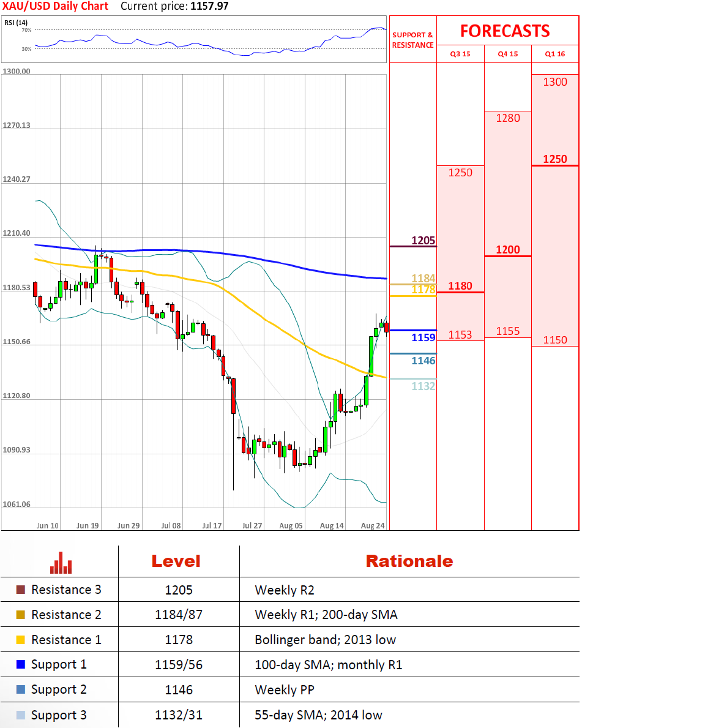Viewport: 705px width, 728px height.
Task: Select the Q3 15 forecast column header
Action: tap(460, 54)
